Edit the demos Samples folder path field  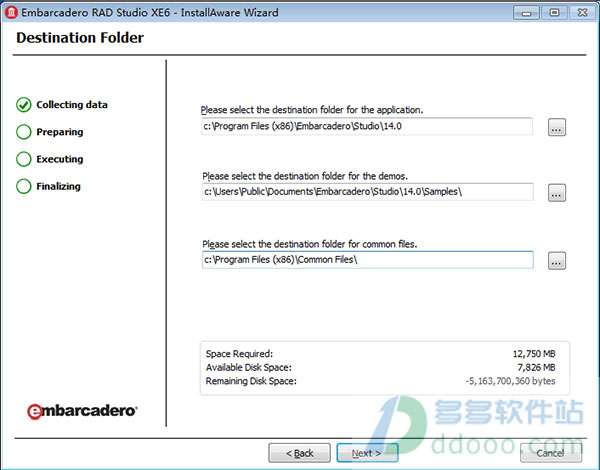[x=368, y=192]
